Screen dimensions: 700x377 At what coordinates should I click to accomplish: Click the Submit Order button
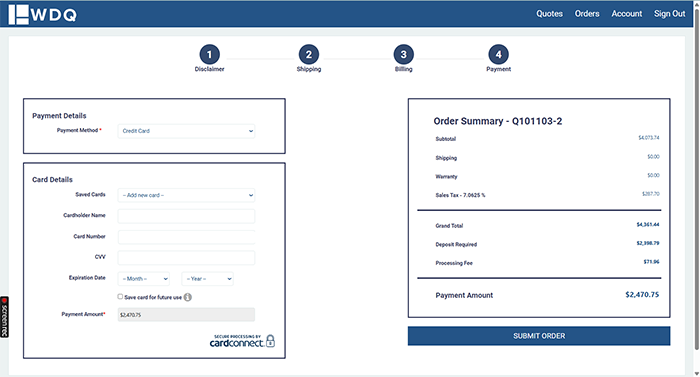(539, 336)
